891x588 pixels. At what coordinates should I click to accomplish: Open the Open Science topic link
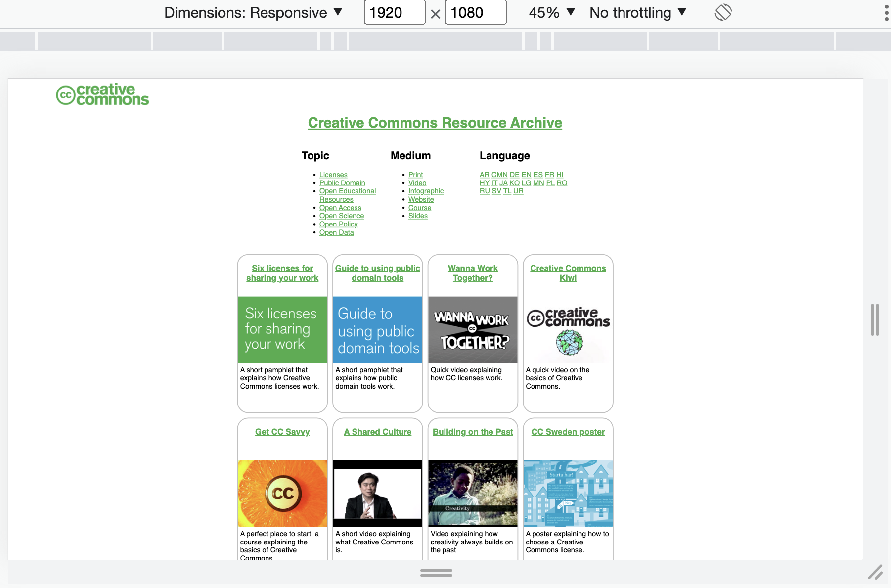pyautogui.click(x=342, y=216)
